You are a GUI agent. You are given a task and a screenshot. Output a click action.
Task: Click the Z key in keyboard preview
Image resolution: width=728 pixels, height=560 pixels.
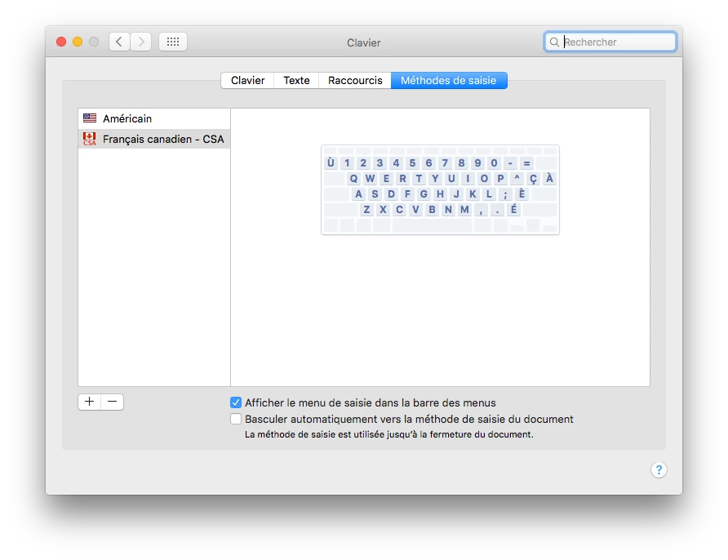click(366, 210)
